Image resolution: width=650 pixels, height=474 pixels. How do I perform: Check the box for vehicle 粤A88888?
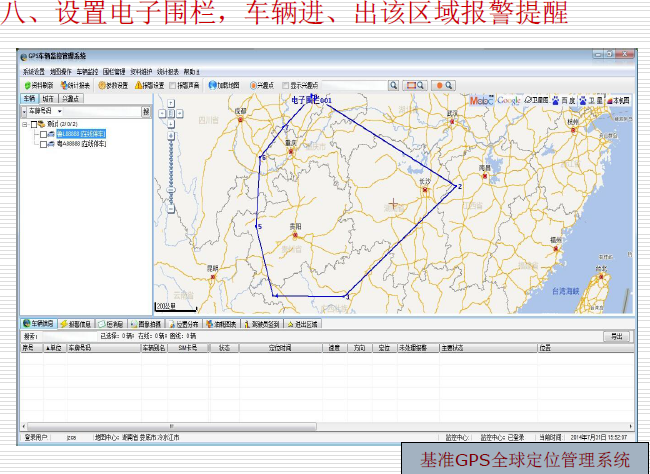click(43, 144)
